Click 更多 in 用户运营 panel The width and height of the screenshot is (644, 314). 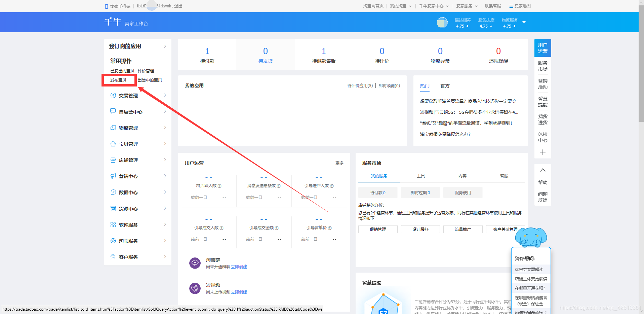click(339, 163)
